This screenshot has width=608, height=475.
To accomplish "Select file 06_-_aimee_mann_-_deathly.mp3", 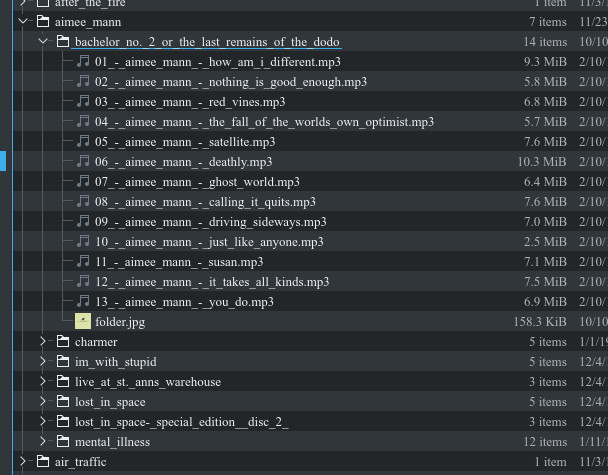I will click(x=183, y=162).
